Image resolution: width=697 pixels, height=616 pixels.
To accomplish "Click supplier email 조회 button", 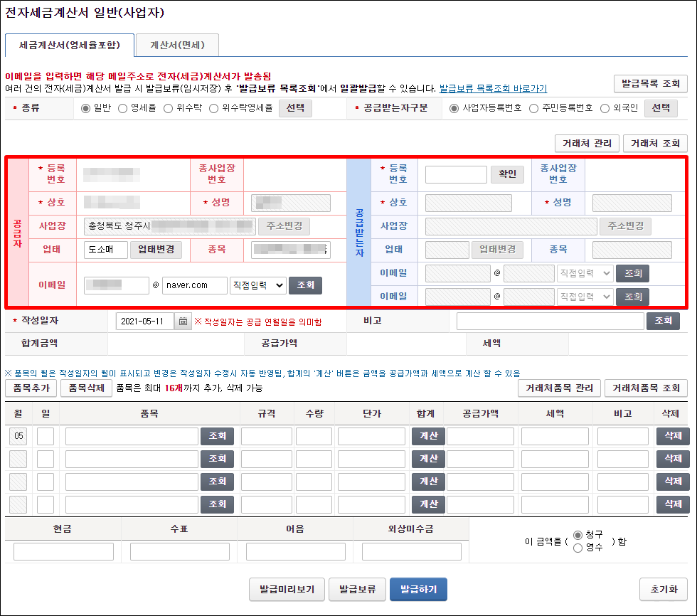I will [305, 285].
